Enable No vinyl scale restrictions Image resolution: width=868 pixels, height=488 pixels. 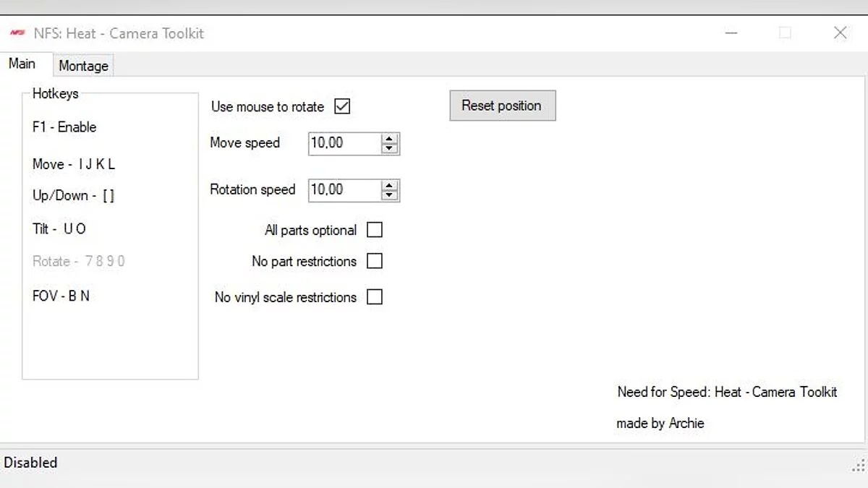(x=375, y=297)
